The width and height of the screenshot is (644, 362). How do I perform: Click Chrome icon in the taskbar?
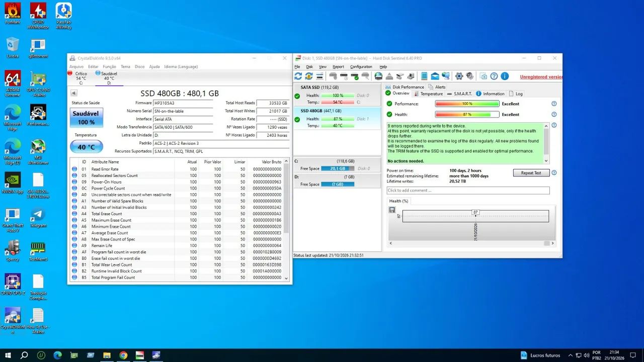coord(123,355)
